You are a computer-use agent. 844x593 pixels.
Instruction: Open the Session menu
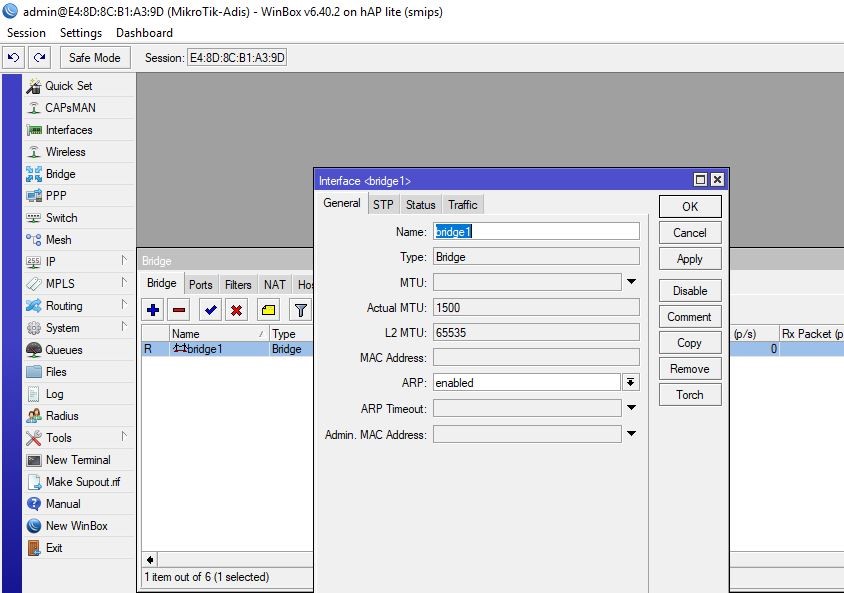click(25, 32)
